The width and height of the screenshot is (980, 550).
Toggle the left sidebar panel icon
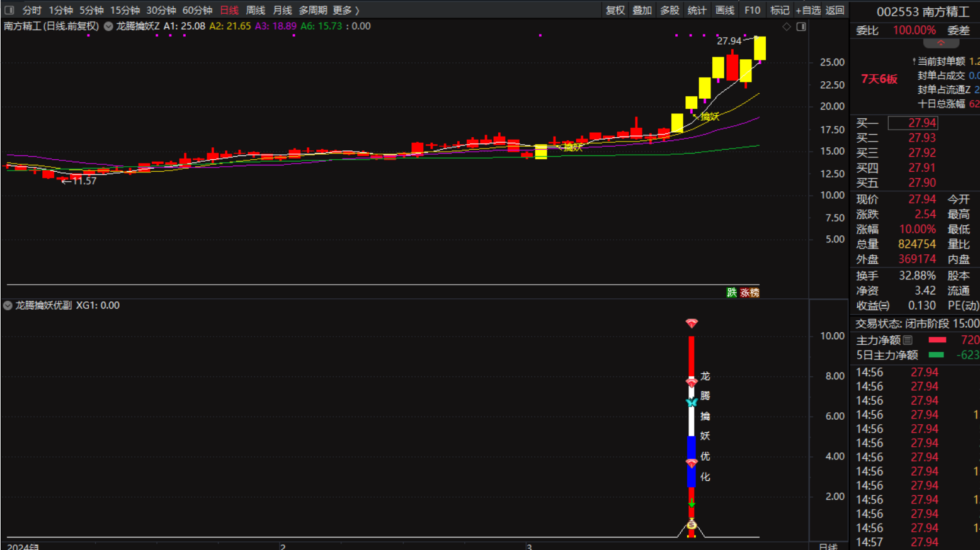[x=9, y=10]
